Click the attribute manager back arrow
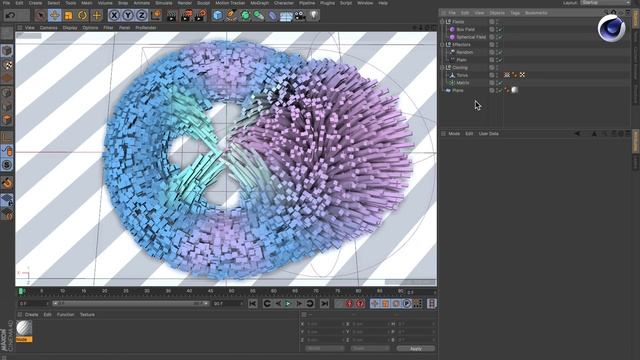The height and width of the screenshot is (360, 640). click(x=577, y=133)
